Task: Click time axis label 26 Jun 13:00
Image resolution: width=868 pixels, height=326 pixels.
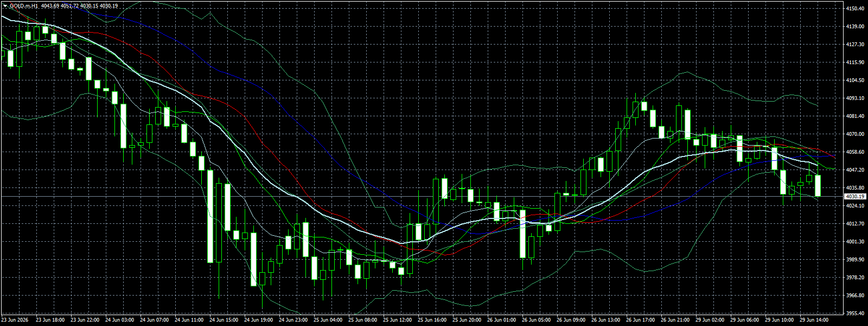Action: pyautogui.click(x=605, y=320)
